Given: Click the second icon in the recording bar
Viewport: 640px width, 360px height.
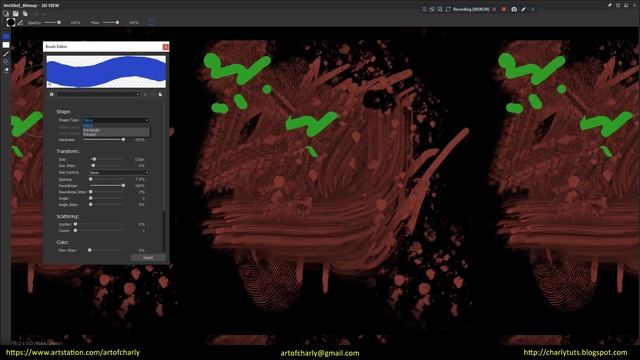Looking at the screenshot, I should coord(432,9).
